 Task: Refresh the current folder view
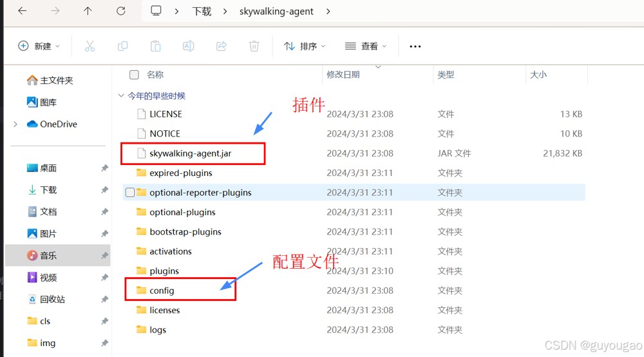click(121, 11)
